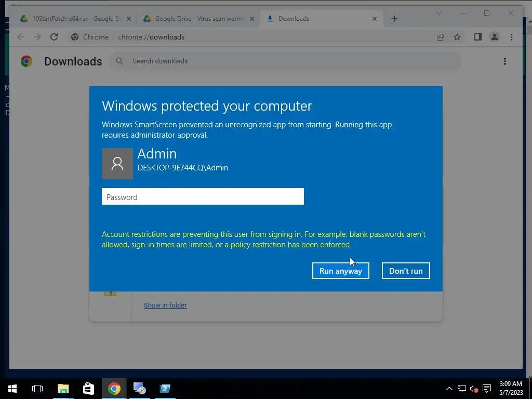Viewport: 532px width, 399px height.
Task: Click the Windows protected your computer heading
Action: click(207, 106)
